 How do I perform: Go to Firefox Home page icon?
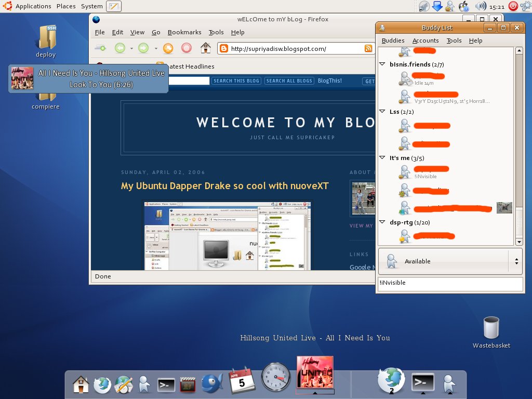pyautogui.click(x=206, y=48)
